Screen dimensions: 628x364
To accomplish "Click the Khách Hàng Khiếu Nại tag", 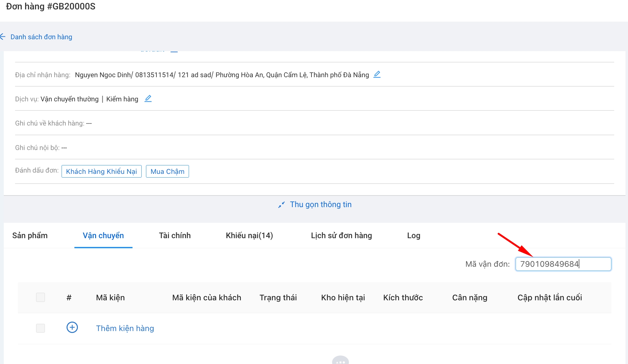I will (101, 171).
